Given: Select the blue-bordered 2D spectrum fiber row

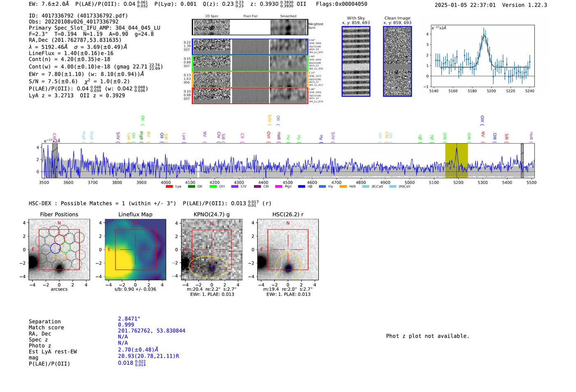Looking at the screenshot, I should (x=250, y=47).
